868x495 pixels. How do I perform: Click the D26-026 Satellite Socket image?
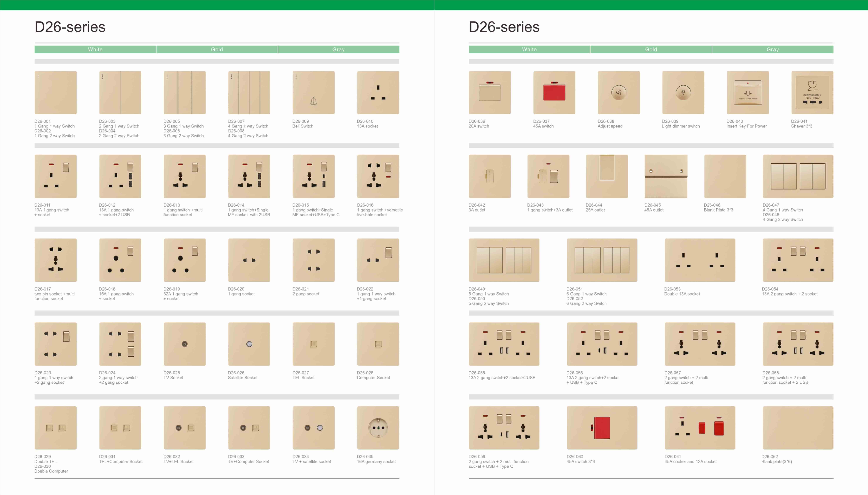[x=249, y=344]
